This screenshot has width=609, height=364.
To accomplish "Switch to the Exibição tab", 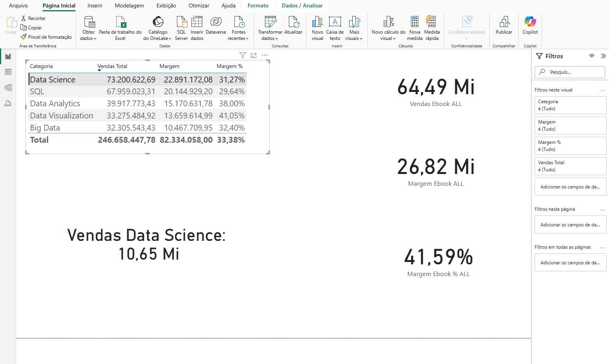I will (166, 5).
